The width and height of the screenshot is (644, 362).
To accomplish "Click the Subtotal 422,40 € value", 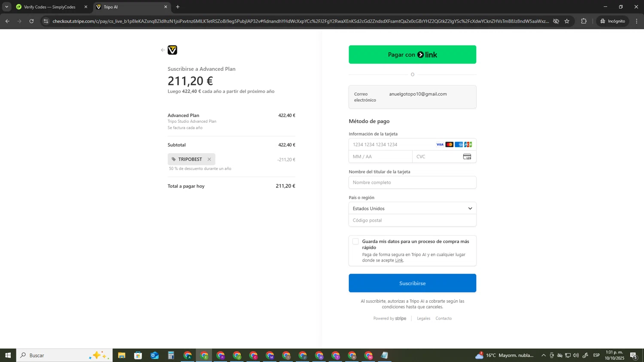I will coord(287,145).
